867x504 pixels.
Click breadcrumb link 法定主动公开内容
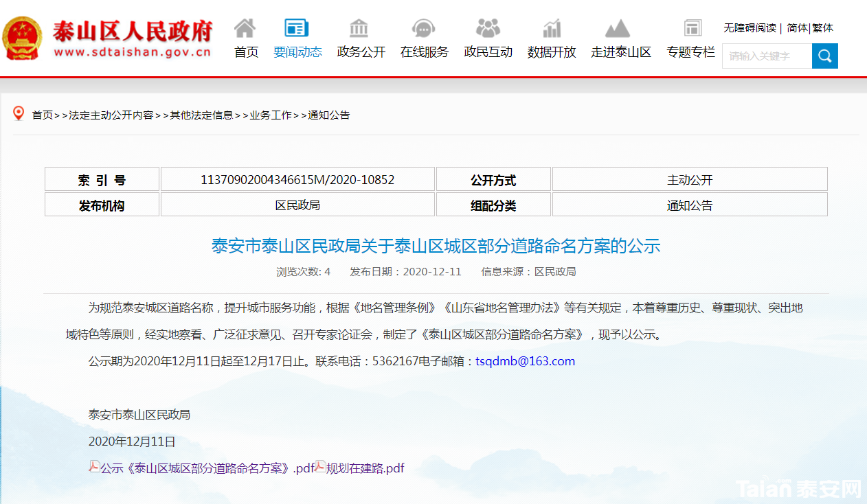(x=111, y=115)
